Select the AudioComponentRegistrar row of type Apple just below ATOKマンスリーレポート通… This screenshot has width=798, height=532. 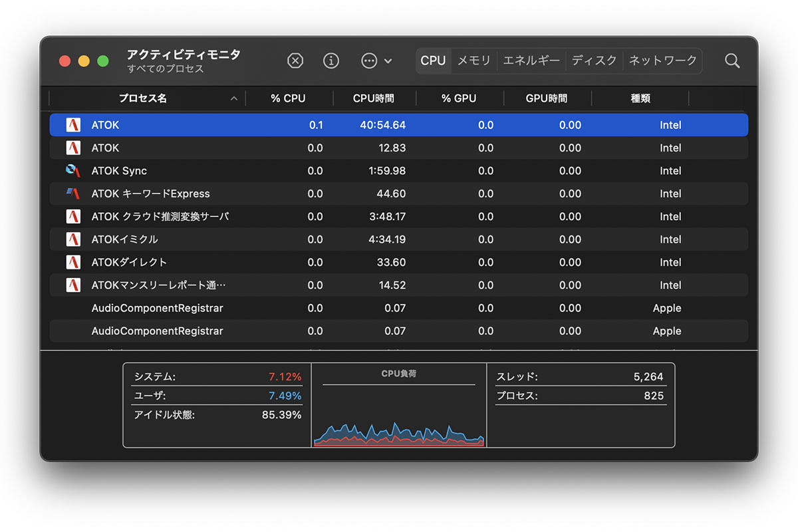coord(399,308)
